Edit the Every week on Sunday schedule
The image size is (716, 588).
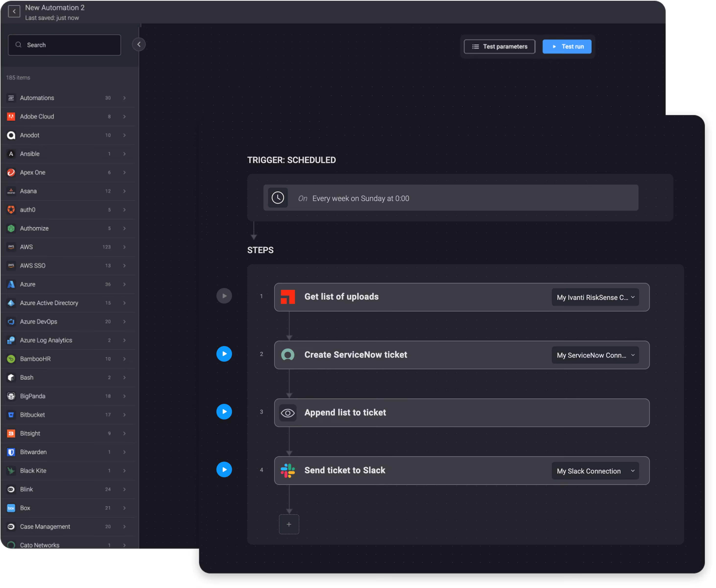point(451,198)
